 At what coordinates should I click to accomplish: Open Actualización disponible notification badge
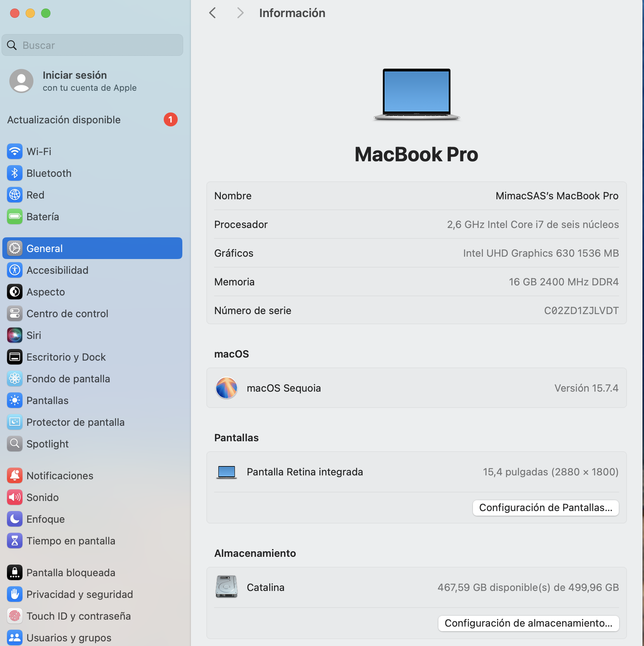[x=170, y=120]
